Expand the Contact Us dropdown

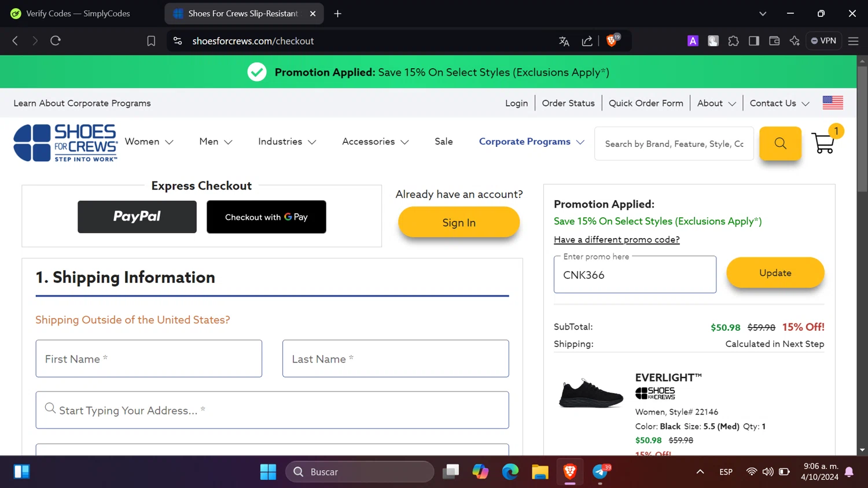click(779, 103)
